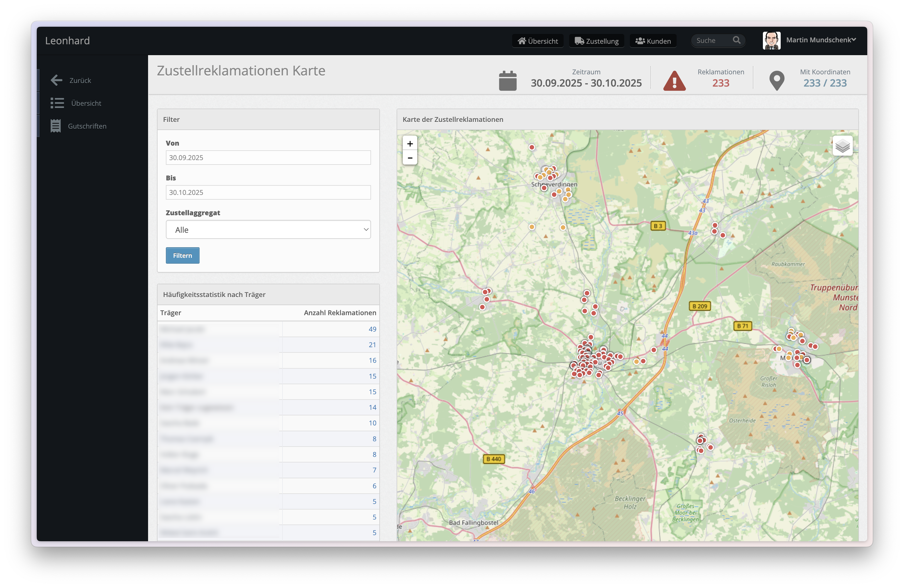Click the map zoom out minus button
This screenshot has width=904, height=588.
coord(409,158)
